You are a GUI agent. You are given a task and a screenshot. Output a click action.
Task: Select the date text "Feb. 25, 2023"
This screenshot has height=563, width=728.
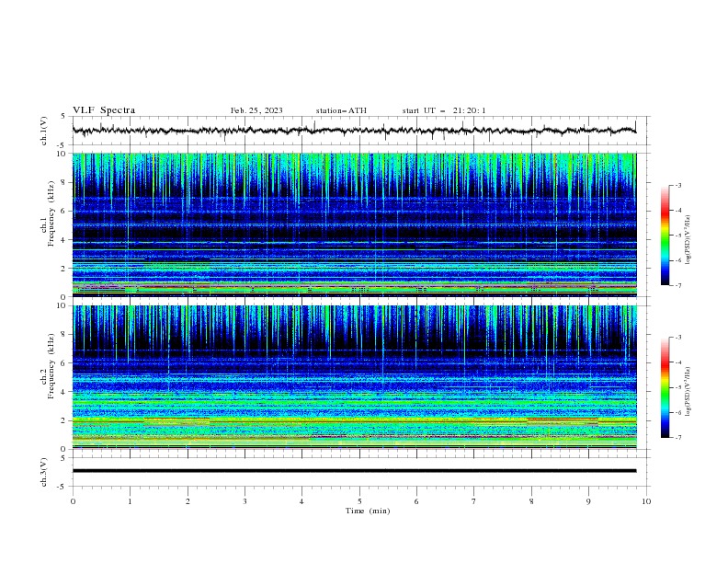pos(256,110)
